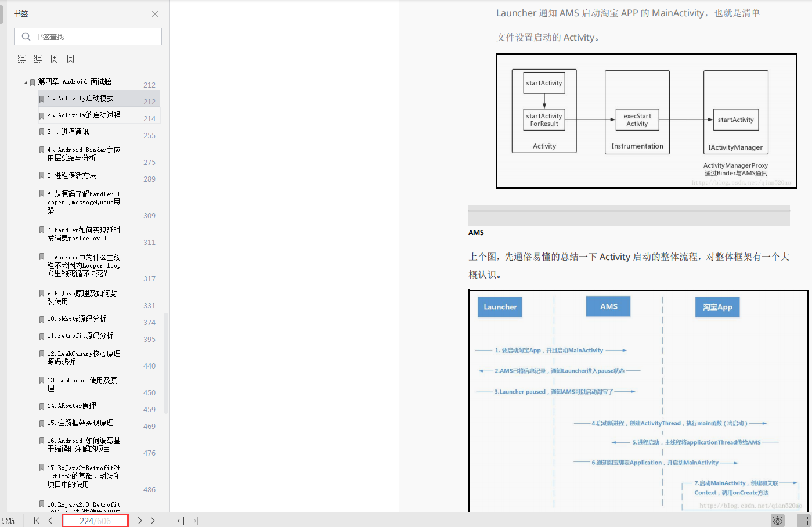Expand all bookmarks with the plus icon
The width and height of the screenshot is (812, 527).
[x=22, y=59]
